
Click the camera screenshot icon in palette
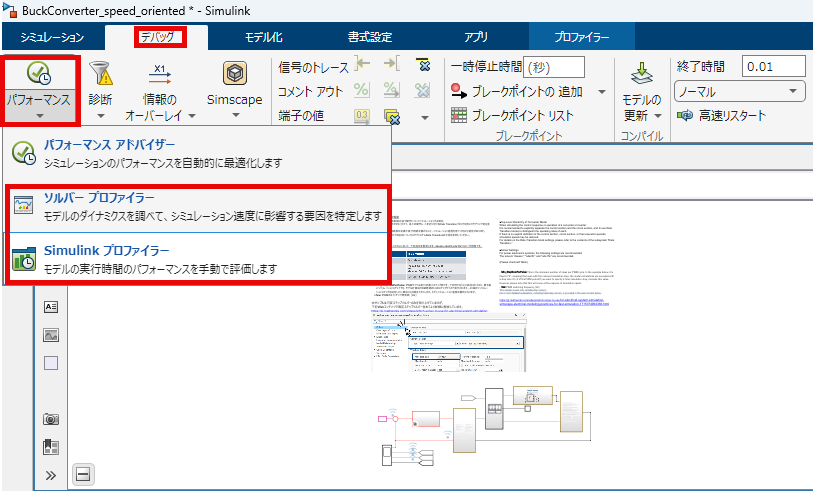51,420
